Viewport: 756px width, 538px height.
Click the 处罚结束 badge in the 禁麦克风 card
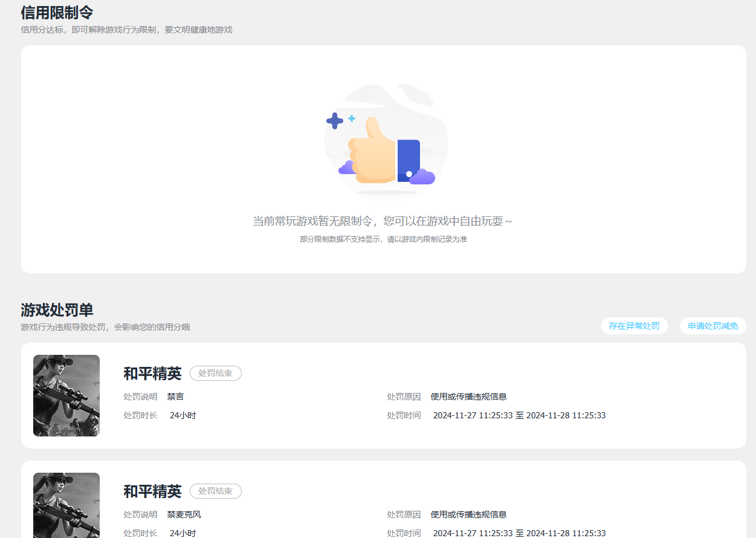pyautogui.click(x=216, y=491)
